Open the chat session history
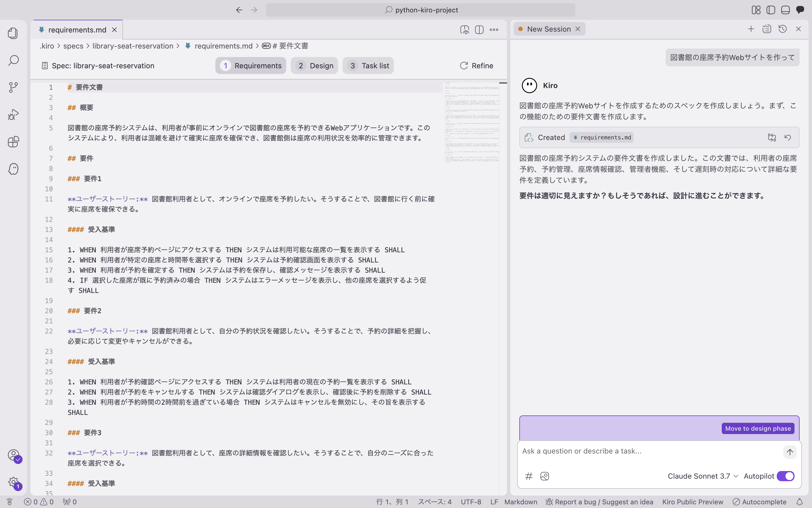The width and height of the screenshot is (812, 508). coord(782,29)
